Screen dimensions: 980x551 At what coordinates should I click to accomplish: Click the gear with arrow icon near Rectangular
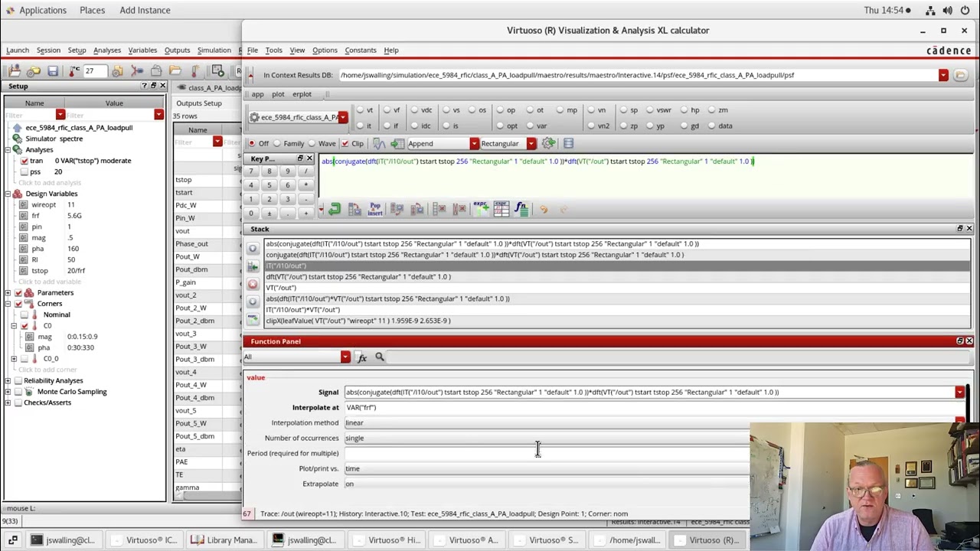(549, 143)
